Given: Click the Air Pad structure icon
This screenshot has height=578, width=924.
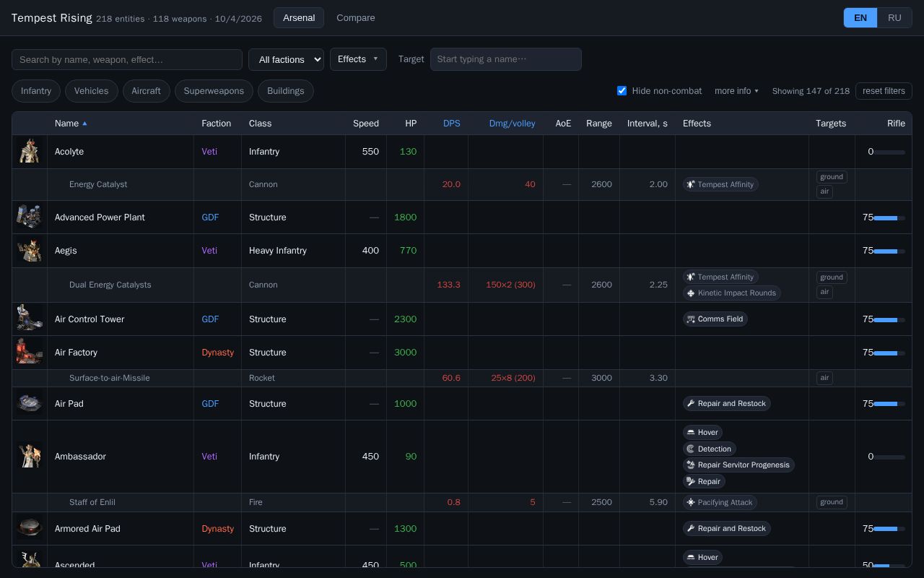Looking at the screenshot, I should 30,403.
